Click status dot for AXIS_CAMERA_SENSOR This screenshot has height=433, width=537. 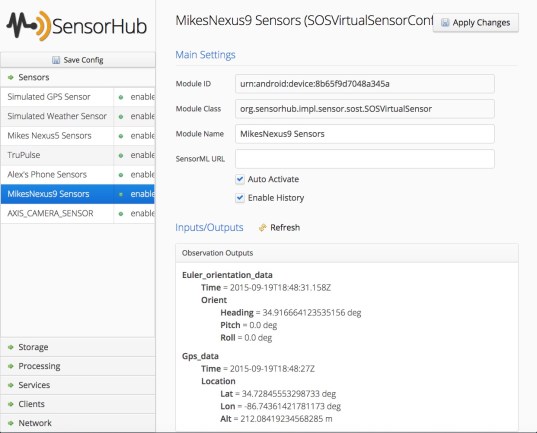pos(121,214)
